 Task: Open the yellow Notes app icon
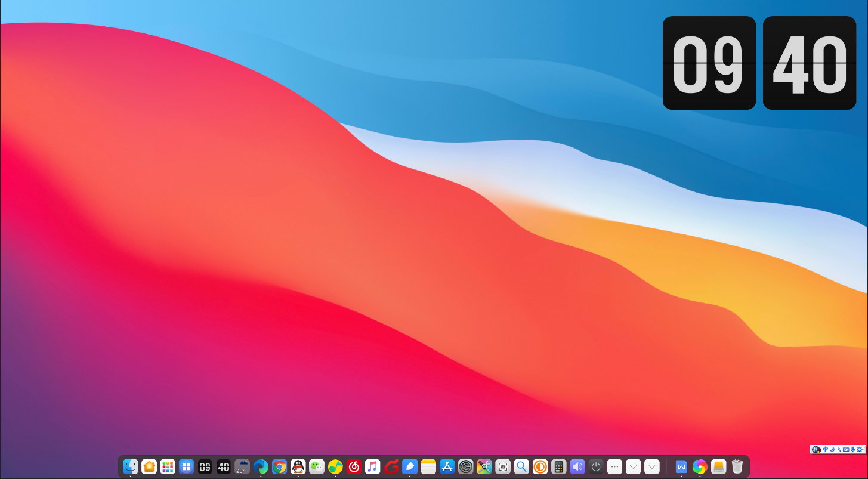[428, 466]
